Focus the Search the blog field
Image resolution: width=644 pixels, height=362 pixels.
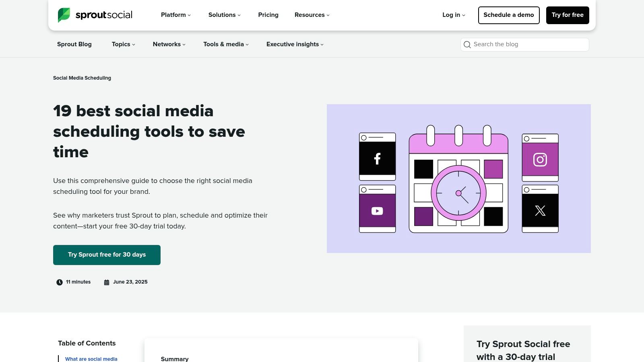525,45
